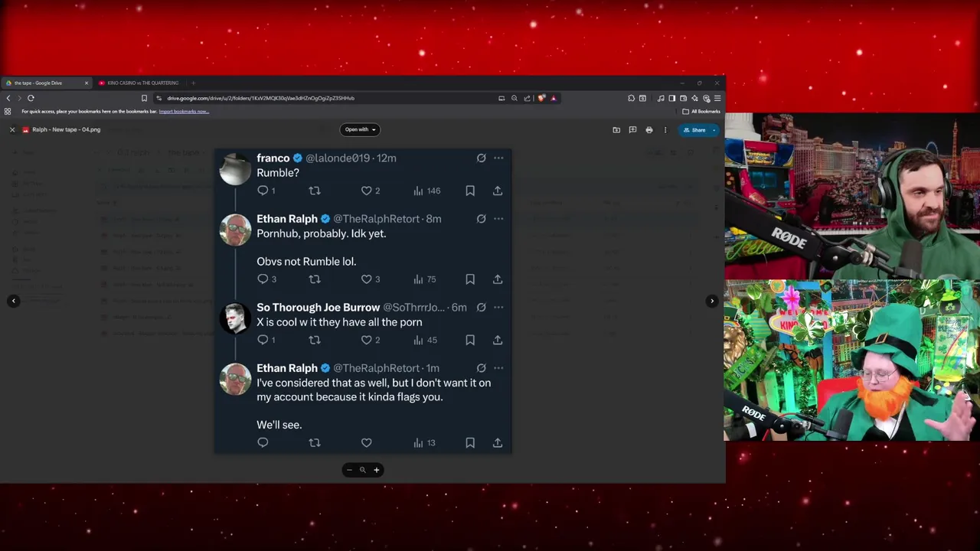Close 'the tape - Google Drive' tab

pyautogui.click(x=87, y=83)
